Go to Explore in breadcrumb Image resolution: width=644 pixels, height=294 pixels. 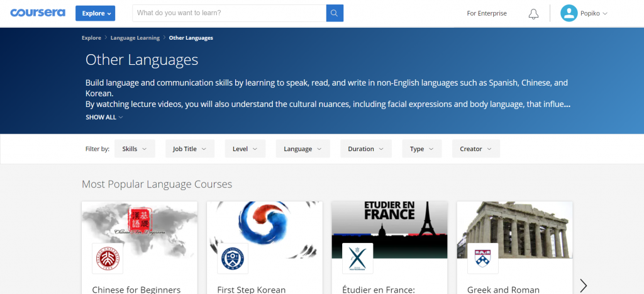(x=91, y=38)
